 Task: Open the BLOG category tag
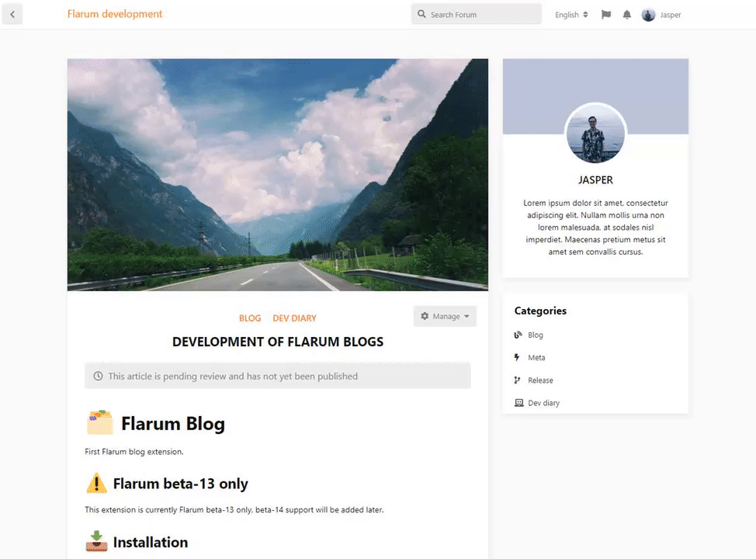(250, 318)
